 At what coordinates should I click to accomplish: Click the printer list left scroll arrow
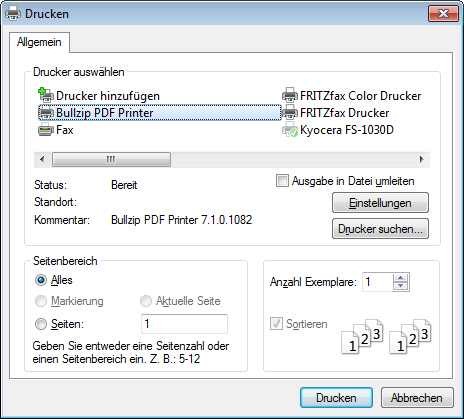click(42, 159)
